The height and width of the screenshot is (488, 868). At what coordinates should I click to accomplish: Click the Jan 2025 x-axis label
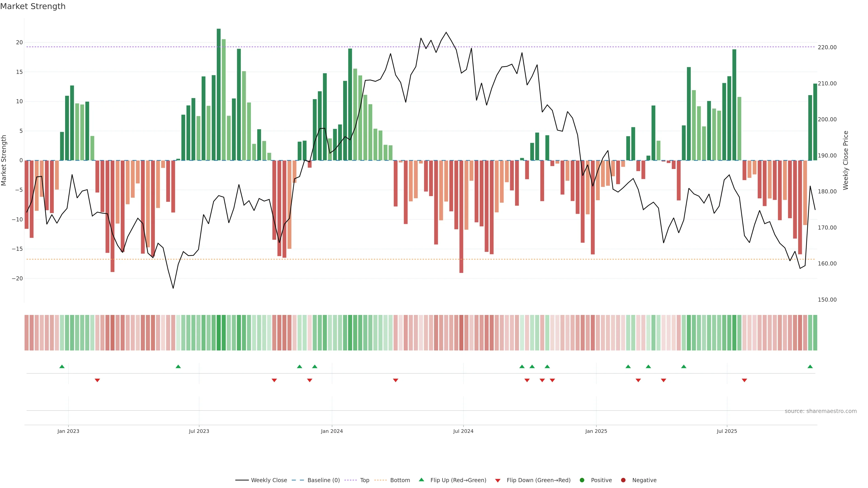click(596, 431)
